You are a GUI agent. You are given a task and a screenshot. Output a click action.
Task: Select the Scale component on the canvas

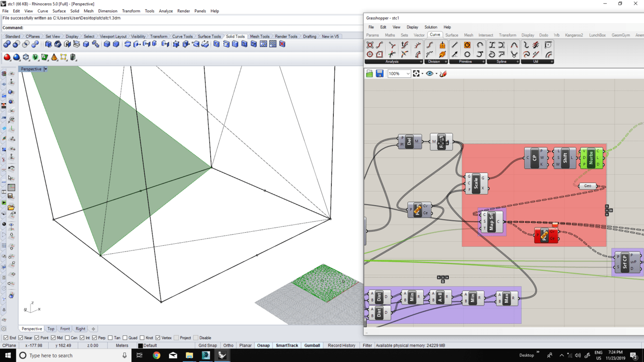point(476,183)
